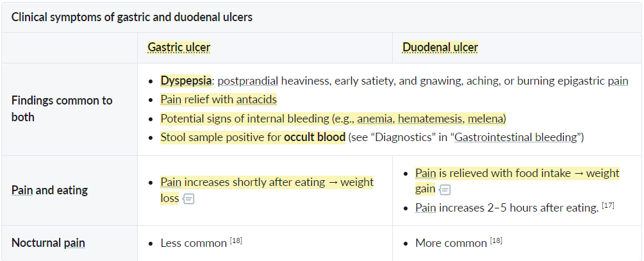This screenshot has width=644, height=261.
Task: Click the "Duodenal ulcer" column header link
Action: coord(440,47)
